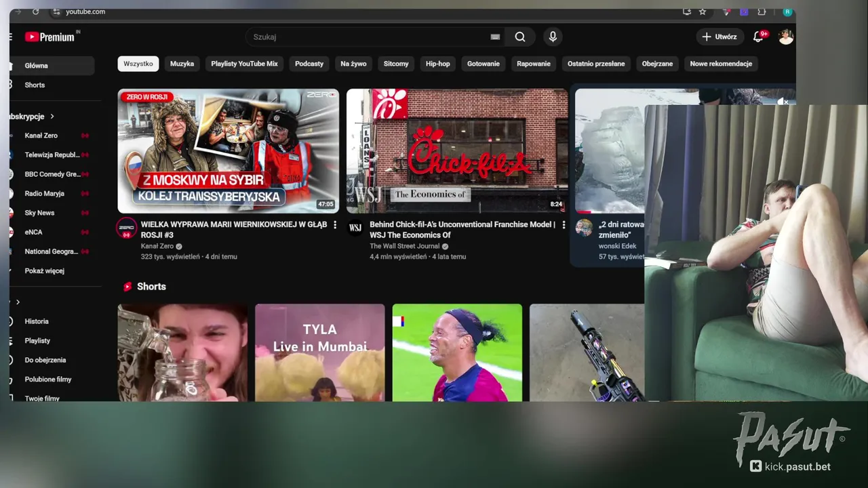
Task: Select the Wszystko filter chip
Action: [x=138, y=64]
